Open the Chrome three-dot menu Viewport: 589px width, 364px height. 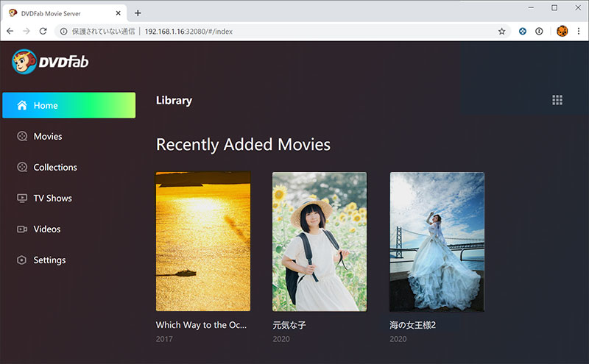pyautogui.click(x=579, y=32)
